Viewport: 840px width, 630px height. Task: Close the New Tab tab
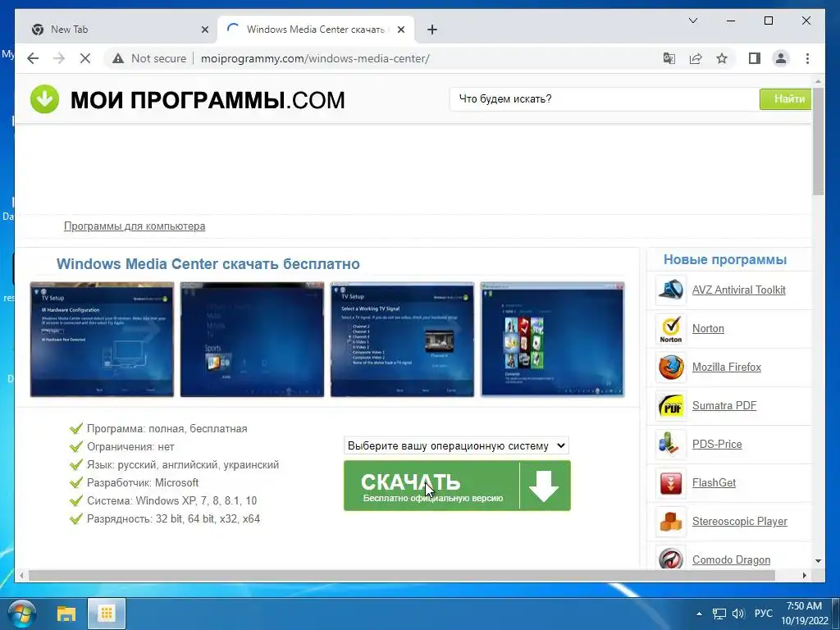tap(204, 30)
